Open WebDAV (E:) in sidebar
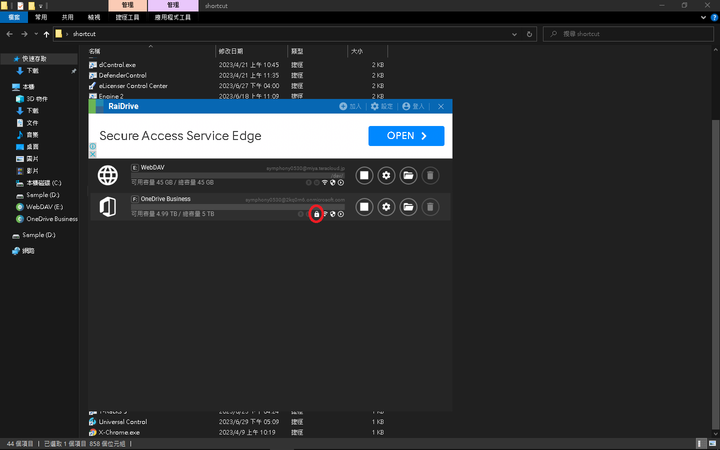This screenshot has height=450, width=720. click(45, 207)
